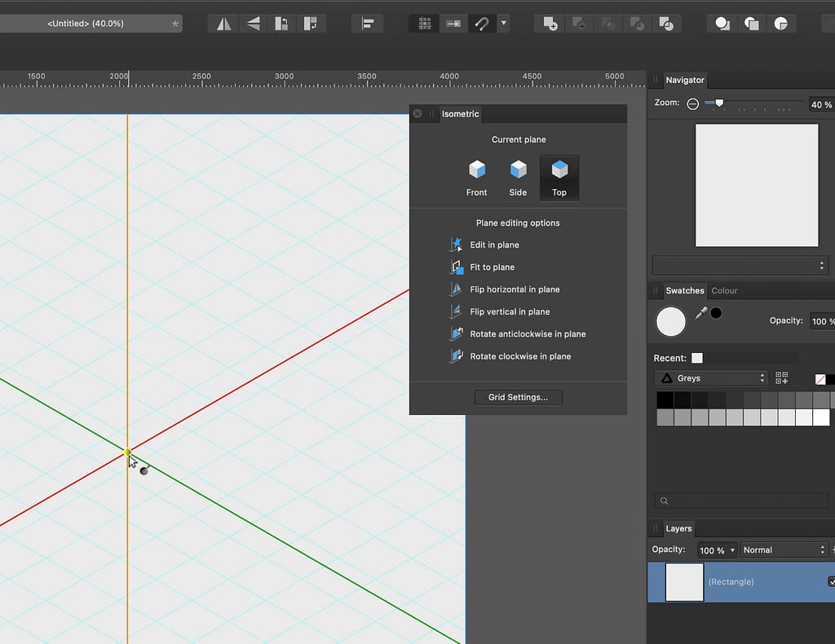Pick the black swatch in Greys palette
This screenshot has height=644, width=835.
[x=665, y=399]
